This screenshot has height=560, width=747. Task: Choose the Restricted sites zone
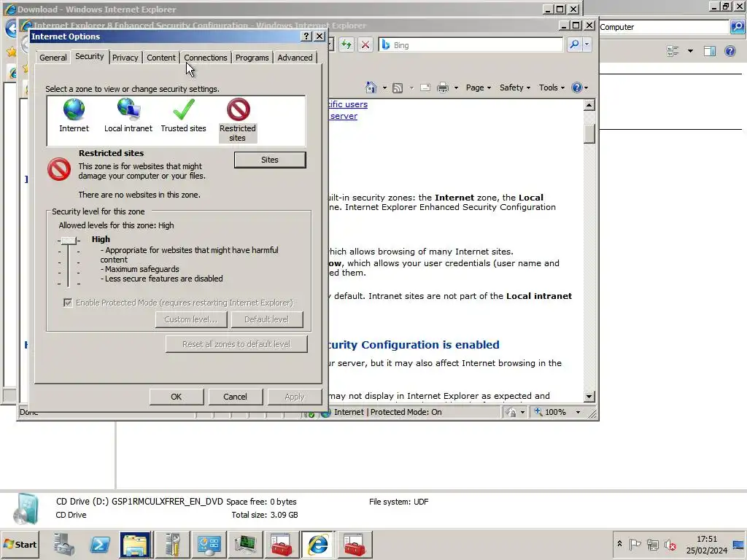click(238, 120)
